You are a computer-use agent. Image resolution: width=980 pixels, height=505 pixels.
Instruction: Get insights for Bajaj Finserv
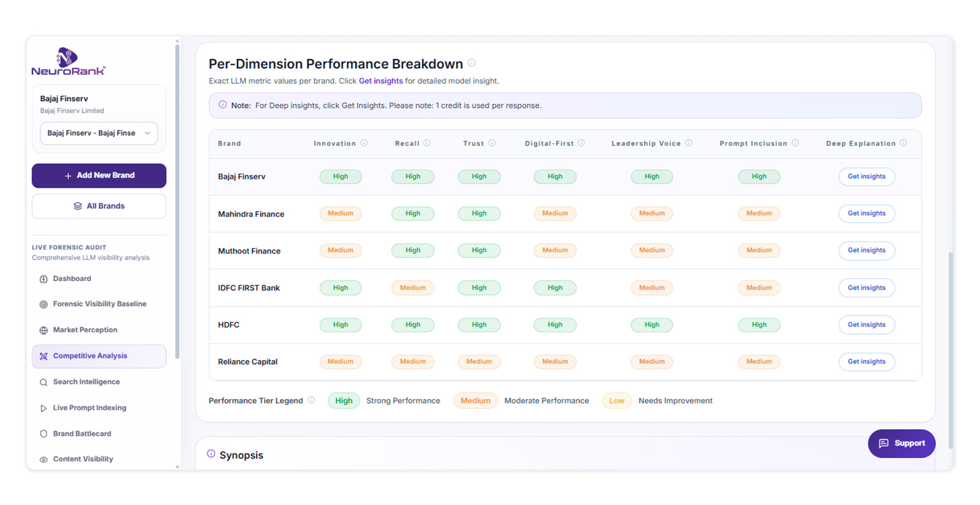tap(867, 177)
